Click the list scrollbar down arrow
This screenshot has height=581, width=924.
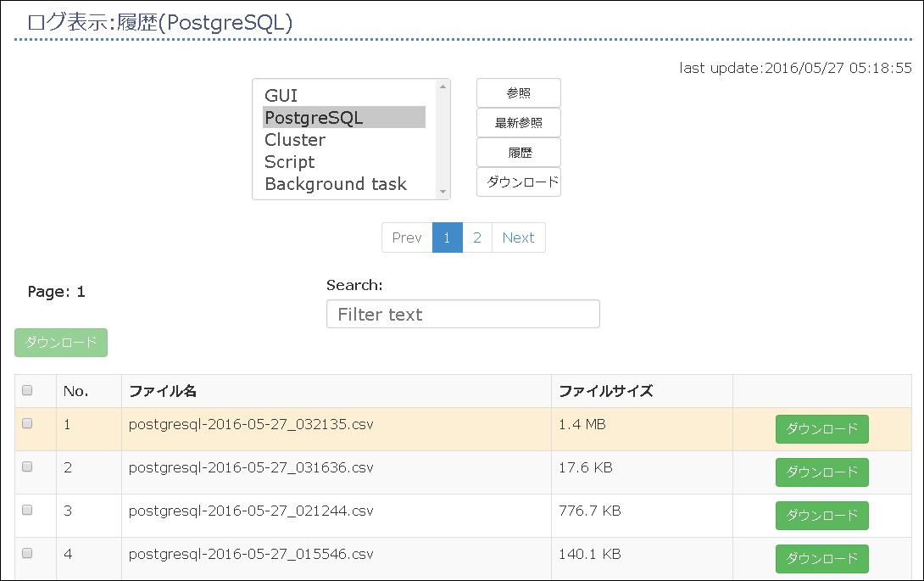click(443, 192)
